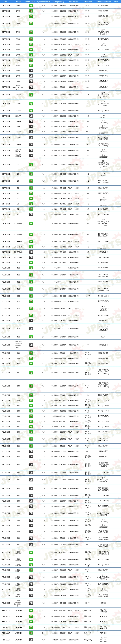Click the 93kW / 126KM power cell
The height and width of the screenshot is (644, 121).
(x=73, y=209)
